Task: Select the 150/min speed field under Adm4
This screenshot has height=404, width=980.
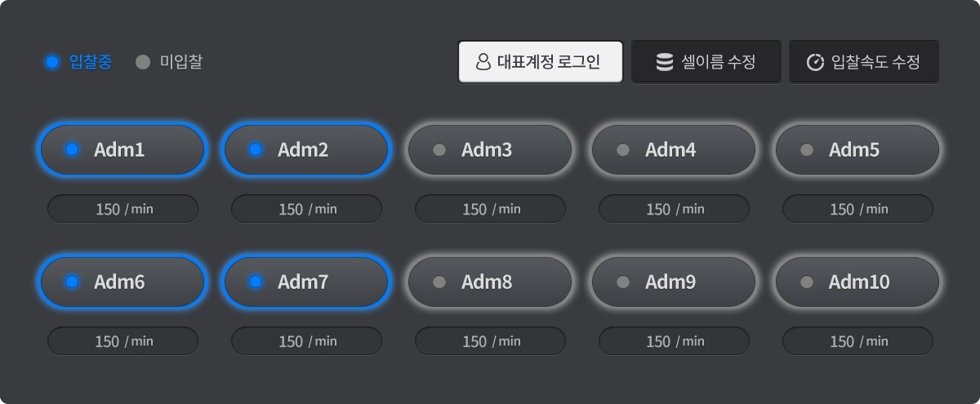Action: click(674, 209)
